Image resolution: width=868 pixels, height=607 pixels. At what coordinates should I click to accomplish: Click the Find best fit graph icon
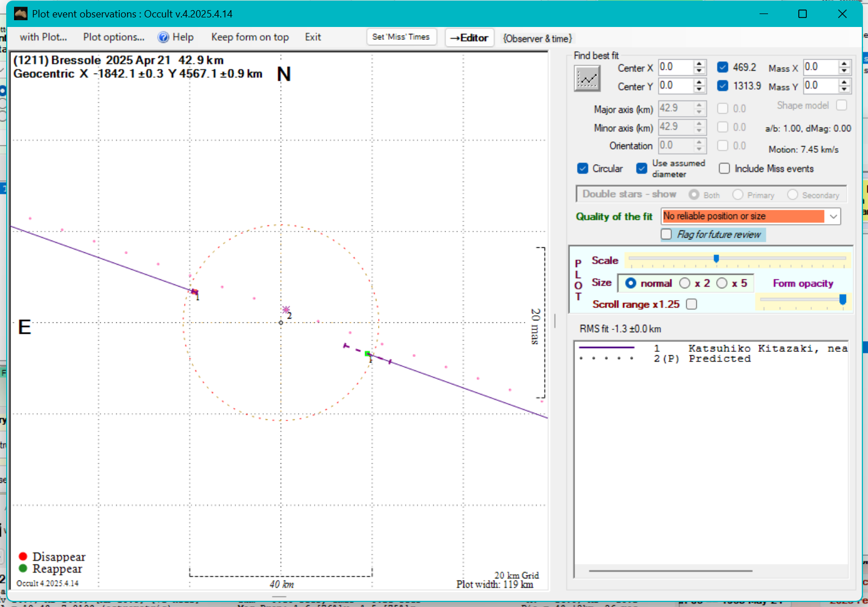pos(587,78)
